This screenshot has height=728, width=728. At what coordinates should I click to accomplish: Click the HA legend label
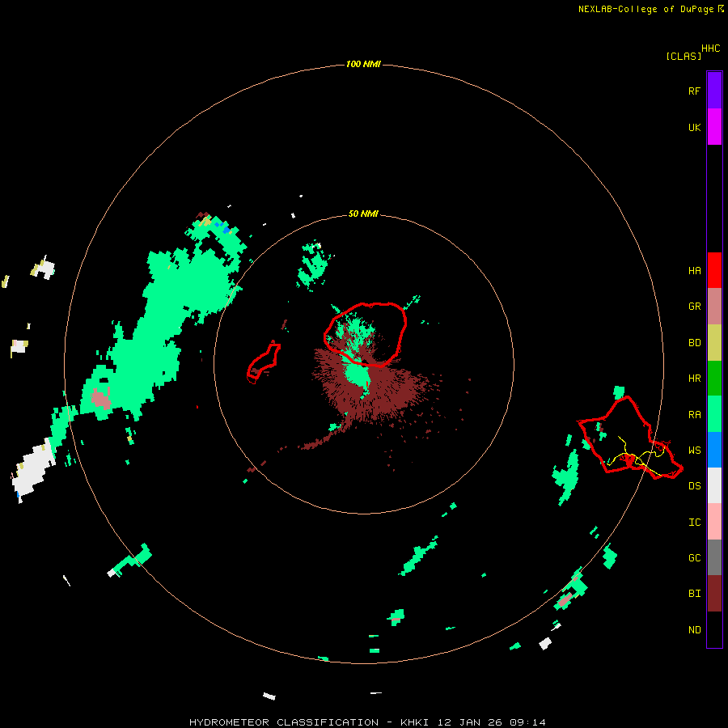[x=694, y=271]
